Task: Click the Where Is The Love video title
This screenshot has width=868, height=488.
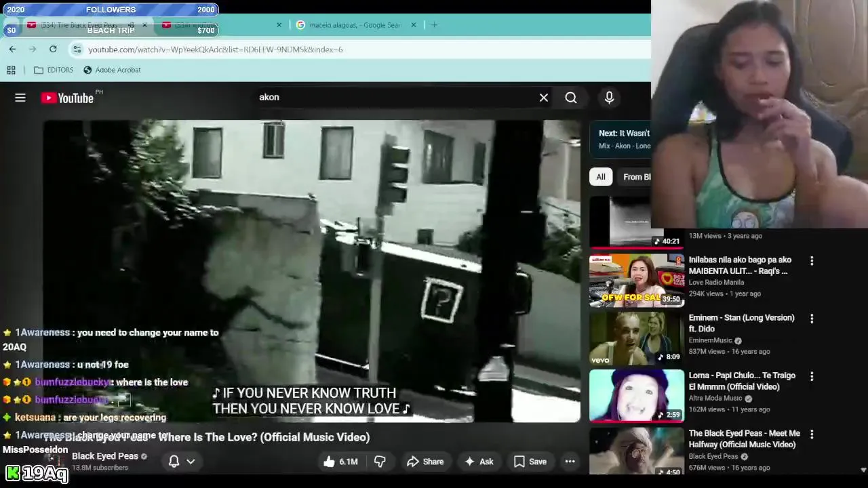Action: coord(207,437)
